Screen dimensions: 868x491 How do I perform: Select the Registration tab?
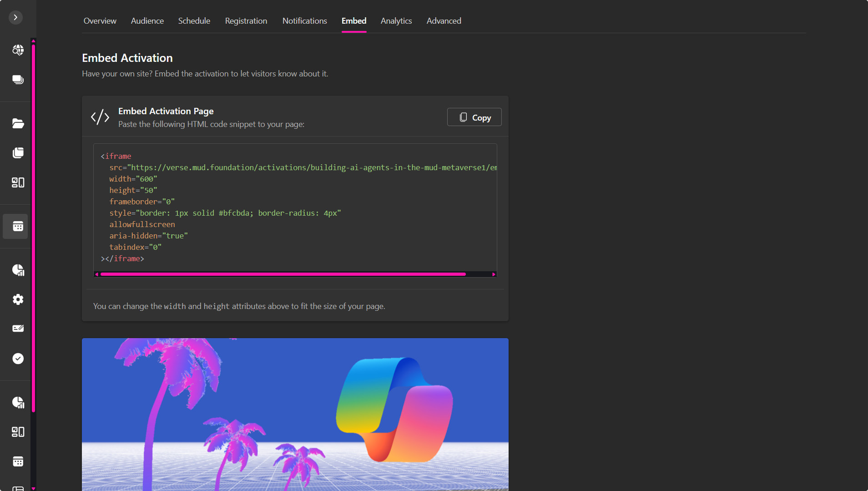pos(246,21)
